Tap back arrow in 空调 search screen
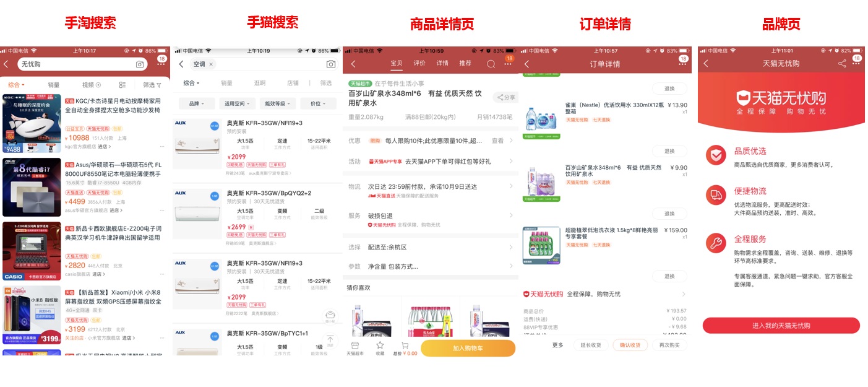Viewport: 868px width, 387px height. click(x=181, y=64)
